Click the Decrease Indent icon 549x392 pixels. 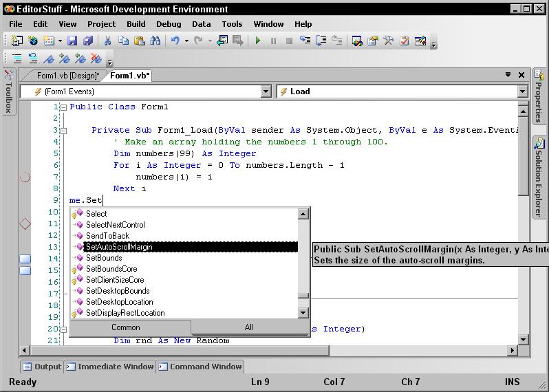(x=33, y=58)
